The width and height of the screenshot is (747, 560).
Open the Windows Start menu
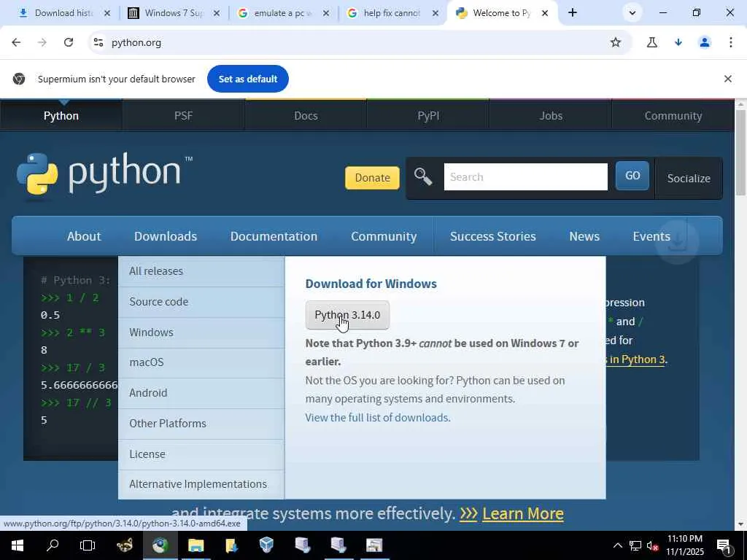pos(18,545)
